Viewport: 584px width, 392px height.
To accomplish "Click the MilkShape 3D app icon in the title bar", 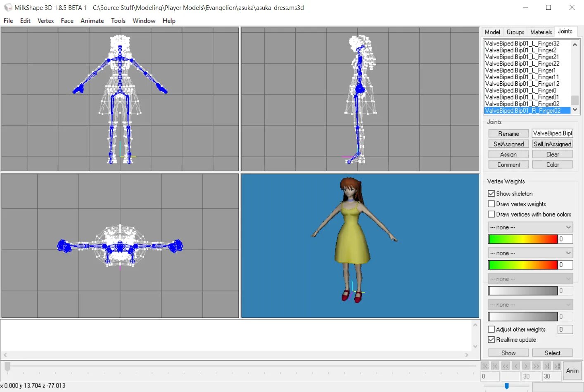I will [x=8, y=7].
